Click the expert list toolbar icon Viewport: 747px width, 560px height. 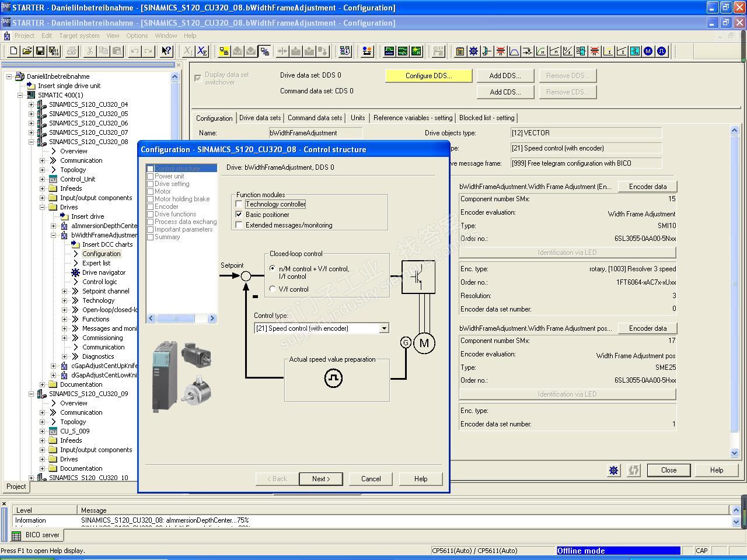coord(460,51)
